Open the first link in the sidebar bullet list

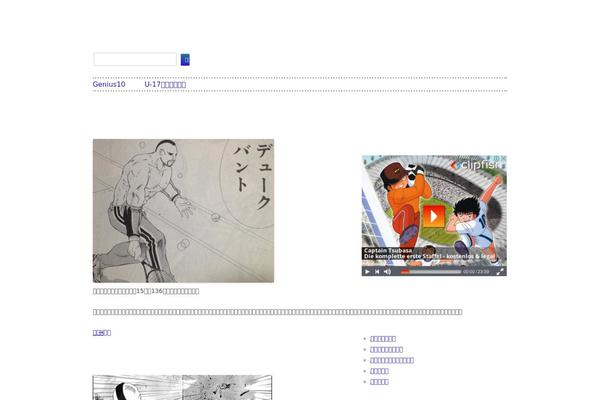(x=383, y=339)
